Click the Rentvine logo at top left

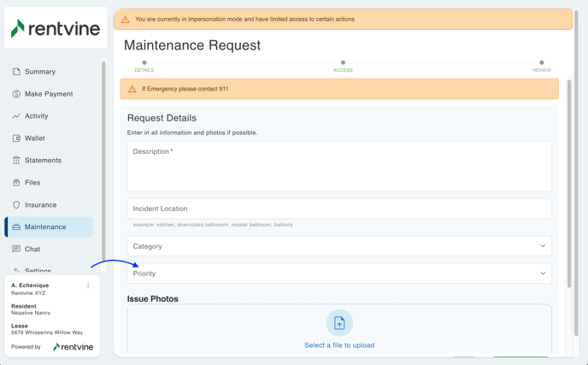click(x=56, y=28)
